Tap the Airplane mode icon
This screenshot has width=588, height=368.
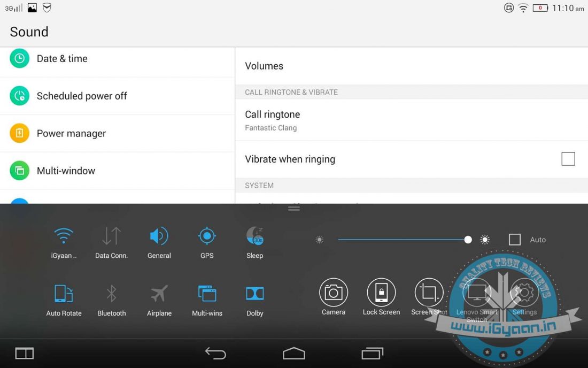[x=159, y=294]
